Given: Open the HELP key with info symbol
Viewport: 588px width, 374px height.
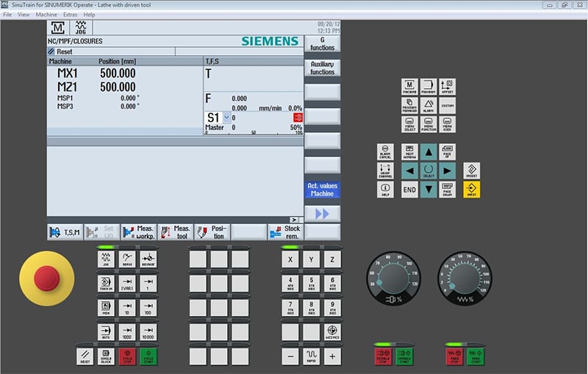Looking at the screenshot, I should coord(385,190).
